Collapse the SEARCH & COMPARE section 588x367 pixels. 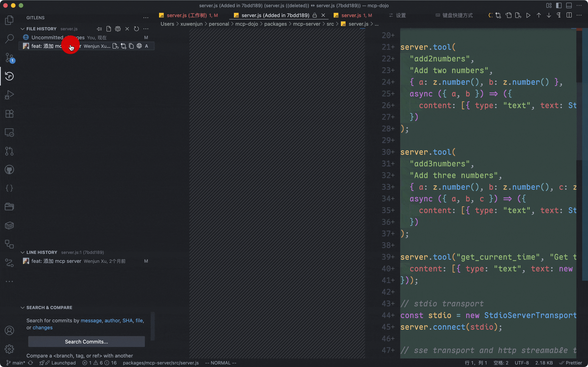23,308
